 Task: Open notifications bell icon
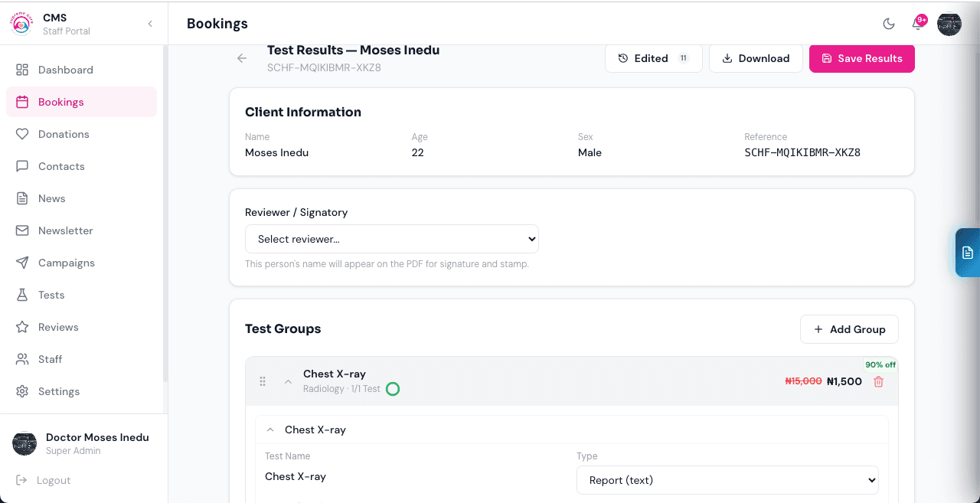pyautogui.click(x=917, y=24)
